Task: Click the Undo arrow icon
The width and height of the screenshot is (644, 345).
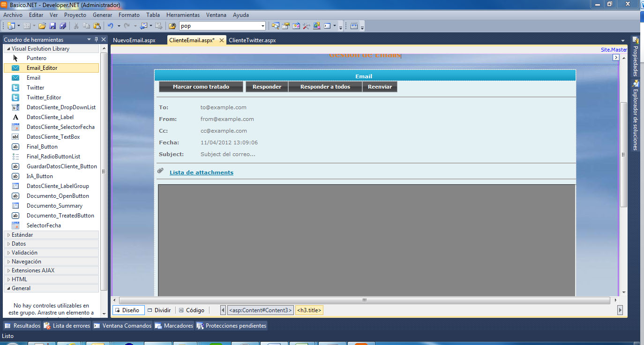Action: (x=111, y=26)
